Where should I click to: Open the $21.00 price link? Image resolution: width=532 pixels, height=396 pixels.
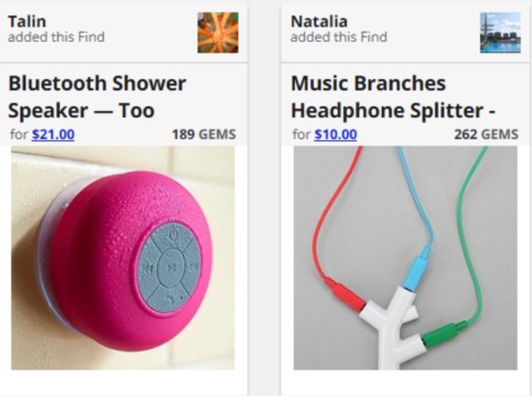coord(53,134)
